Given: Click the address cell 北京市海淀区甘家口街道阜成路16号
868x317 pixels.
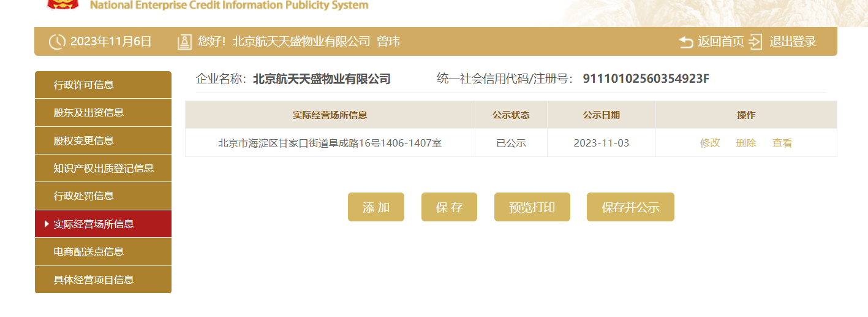Looking at the screenshot, I should (330, 143).
